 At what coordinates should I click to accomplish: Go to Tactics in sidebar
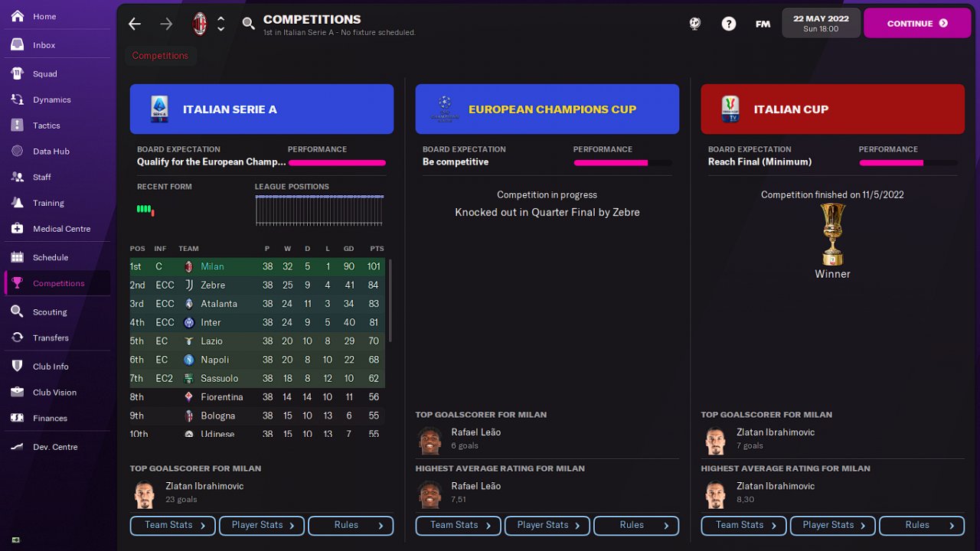(46, 126)
